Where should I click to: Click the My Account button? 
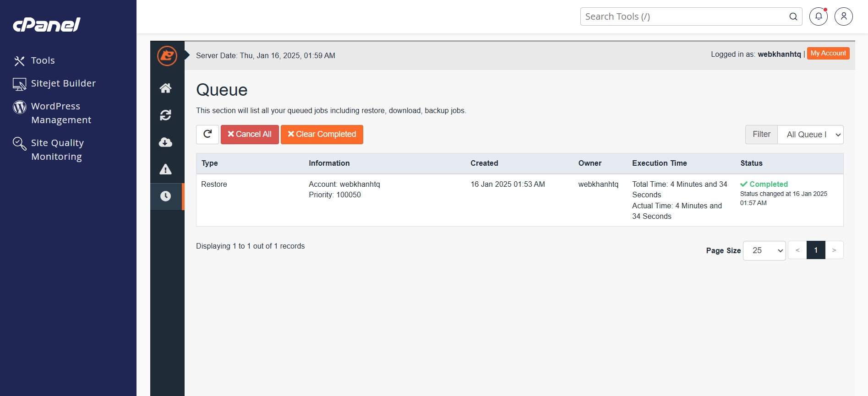tap(828, 54)
